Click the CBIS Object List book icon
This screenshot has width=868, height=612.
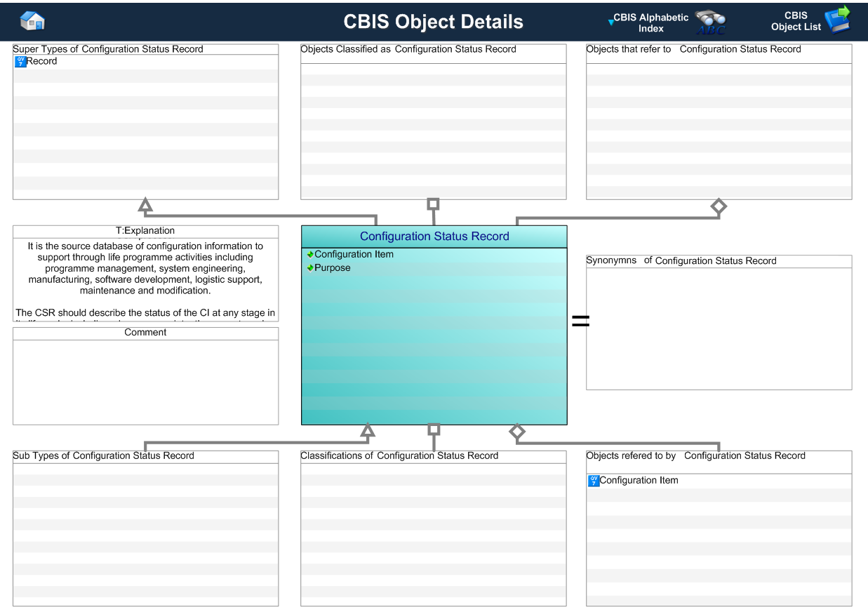click(x=837, y=20)
